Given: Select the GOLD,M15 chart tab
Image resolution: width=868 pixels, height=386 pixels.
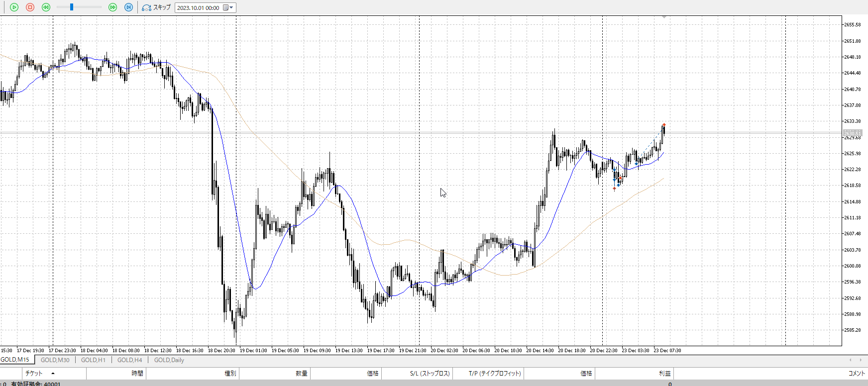Looking at the screenshot, I should (x=15, y=360).
